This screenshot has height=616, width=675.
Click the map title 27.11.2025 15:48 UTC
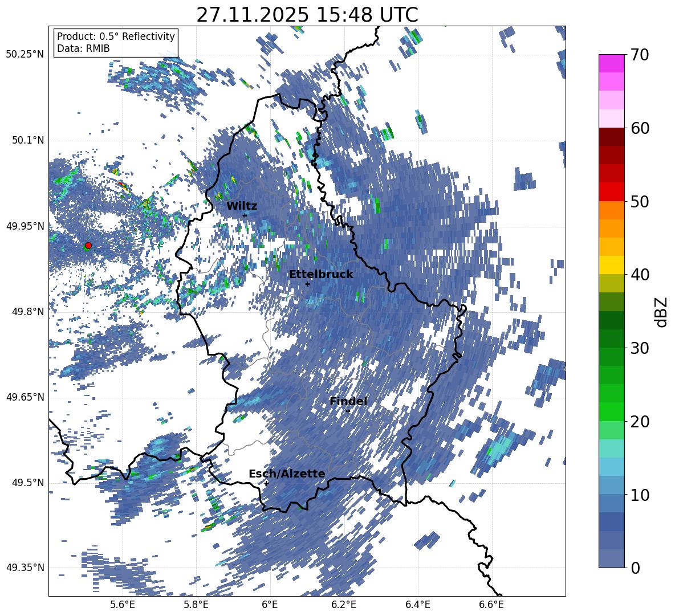point(307,15)
